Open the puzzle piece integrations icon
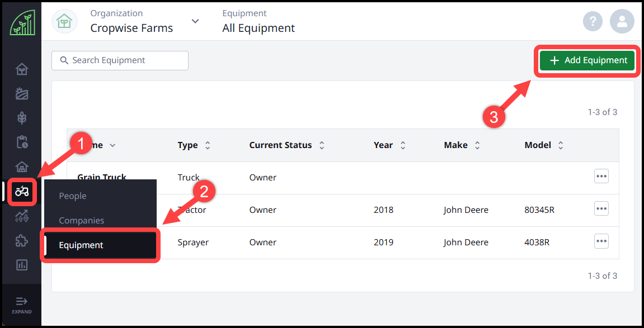Screen dimensions: 644x328 [22, 240]
